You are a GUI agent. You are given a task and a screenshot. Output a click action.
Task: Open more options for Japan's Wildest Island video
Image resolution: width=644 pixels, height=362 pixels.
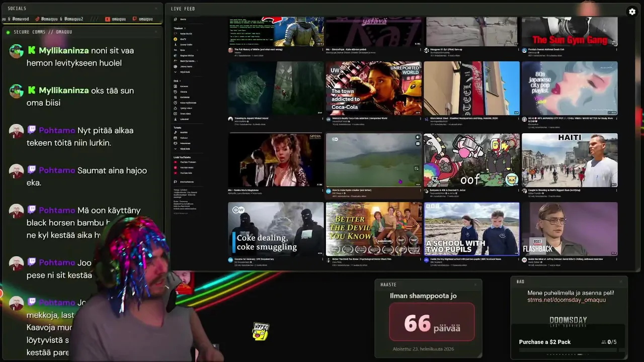[322, 119]
